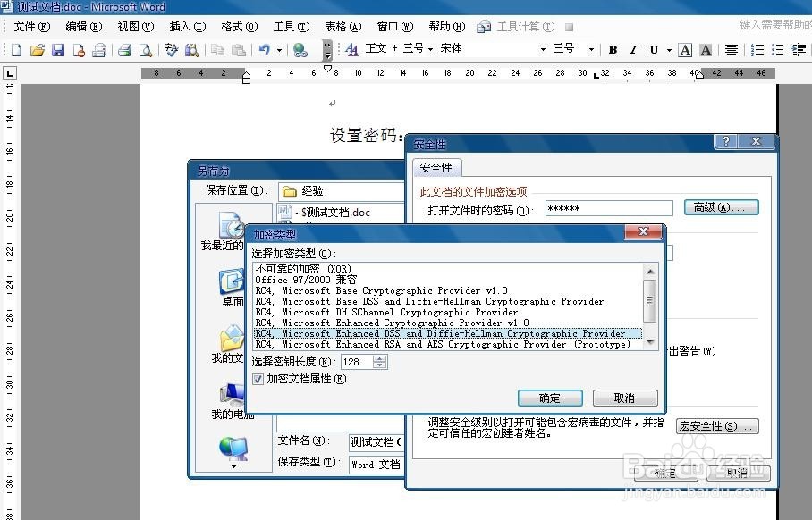Open the 工具 (T) menu
The height and width of the screenshot is (520, 812).
click(291, 27)
